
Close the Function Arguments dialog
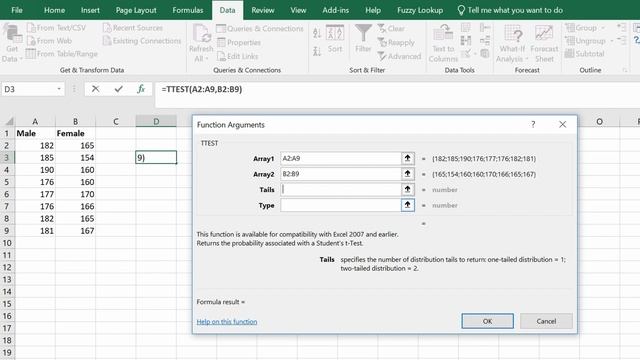562,124
